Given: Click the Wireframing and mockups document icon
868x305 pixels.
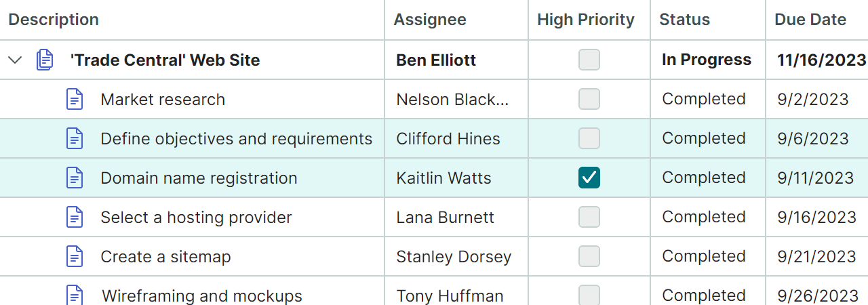Looking at the screenshot, I should coord(75,296).
